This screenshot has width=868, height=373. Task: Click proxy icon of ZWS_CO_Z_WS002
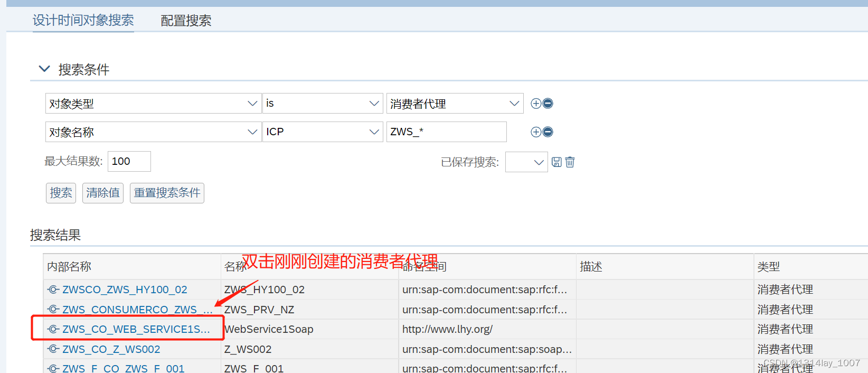[53, 349]
